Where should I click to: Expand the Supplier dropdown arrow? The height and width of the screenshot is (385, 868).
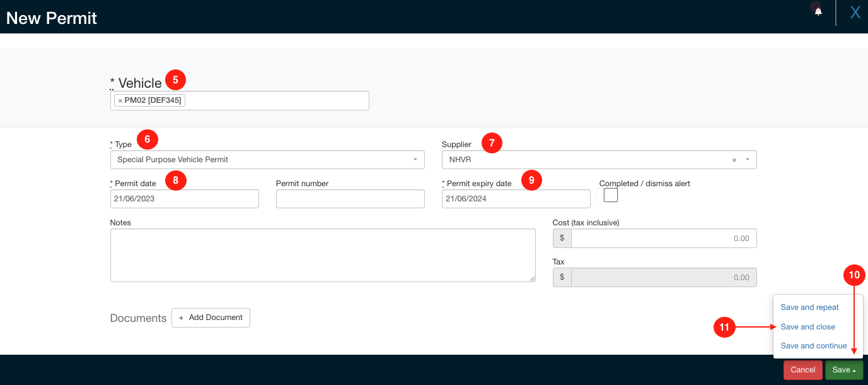coord(748,160)
